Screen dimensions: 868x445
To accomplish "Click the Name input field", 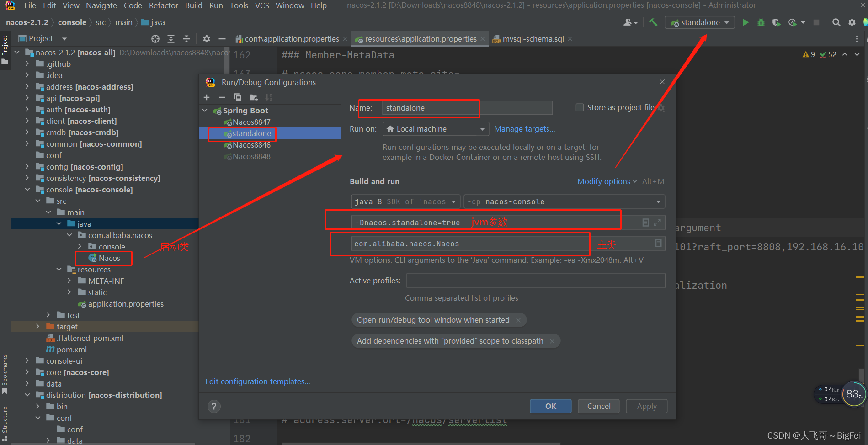I will (467, 108).
